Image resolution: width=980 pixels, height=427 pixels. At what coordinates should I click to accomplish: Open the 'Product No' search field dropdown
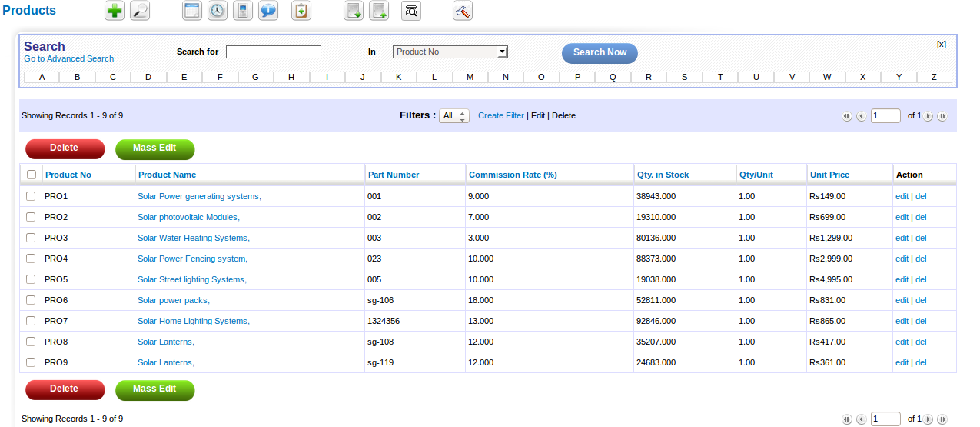[450, 52]
